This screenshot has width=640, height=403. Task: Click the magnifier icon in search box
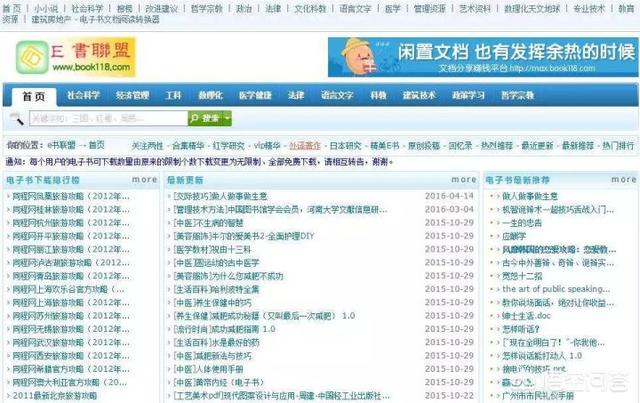[20, 118]
